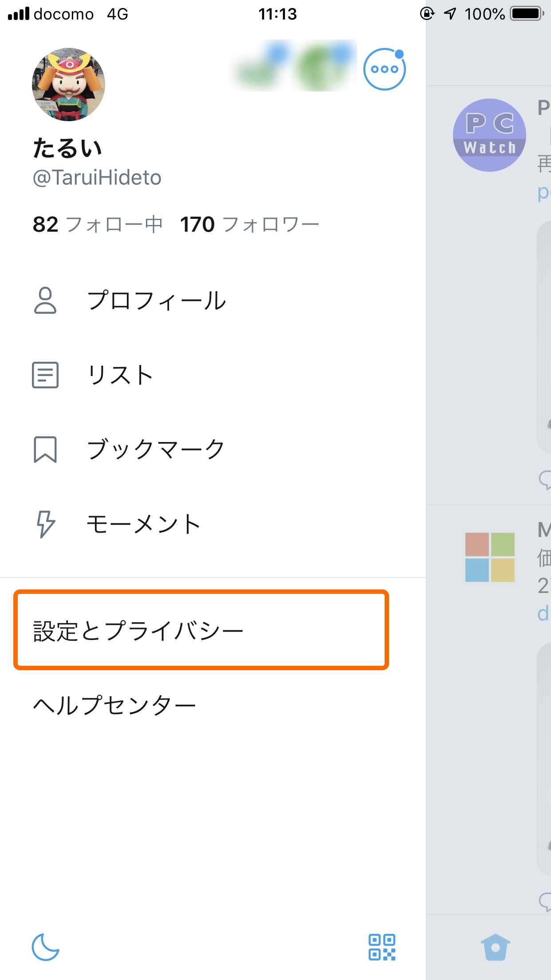Viewport: 551px width, 980px height.
Task: Open the Profile section icon
Action: (x=45, y=300)
